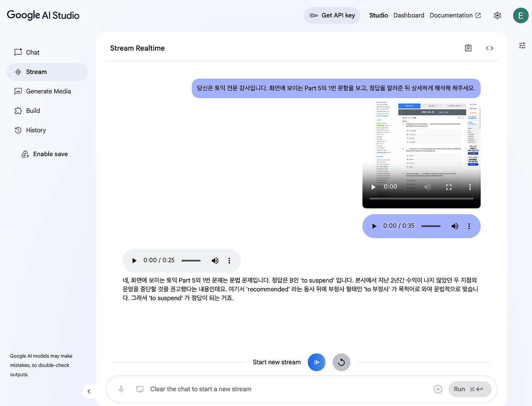The image size is (532, 406).
Task: Click the prompt input field
Action: [x=288, y=389]
